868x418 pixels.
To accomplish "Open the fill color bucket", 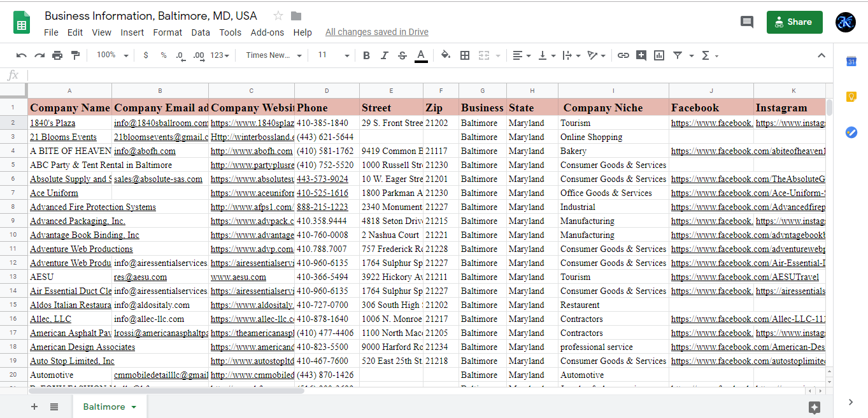I will [x=446, y=55].
